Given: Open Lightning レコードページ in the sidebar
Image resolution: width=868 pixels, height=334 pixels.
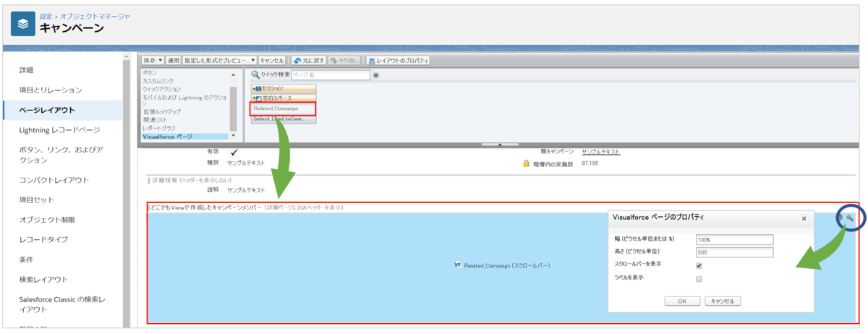Looking at the screenshot, I should (59, 130).
